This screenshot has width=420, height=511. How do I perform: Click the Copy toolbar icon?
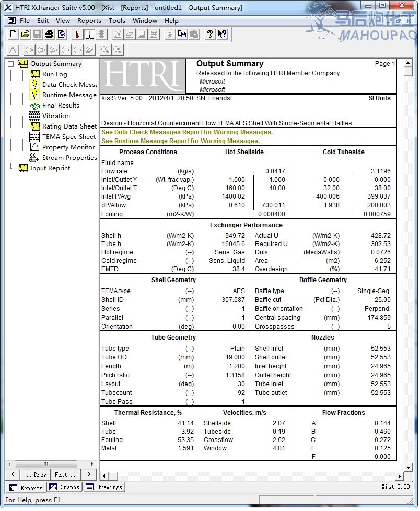click(182, 34)
